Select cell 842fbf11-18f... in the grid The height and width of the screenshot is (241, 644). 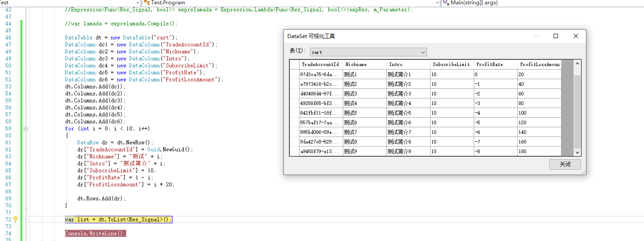(321, 113)
